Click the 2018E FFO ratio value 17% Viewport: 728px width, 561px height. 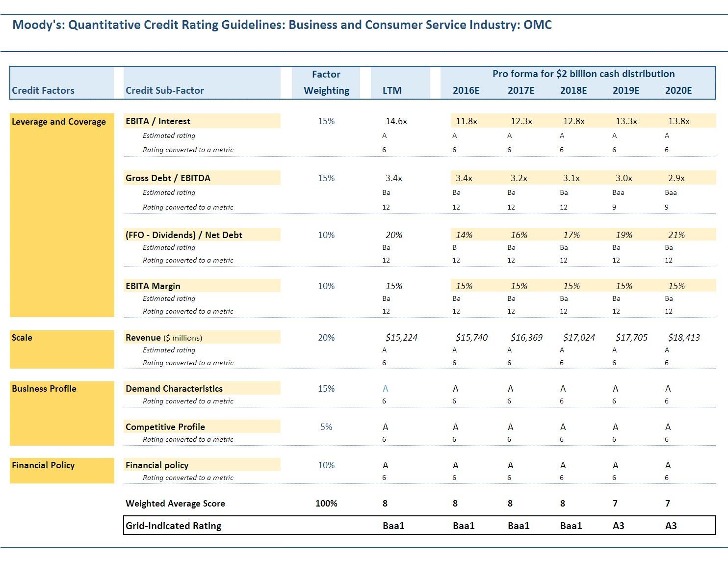click(x=572, y=235)
